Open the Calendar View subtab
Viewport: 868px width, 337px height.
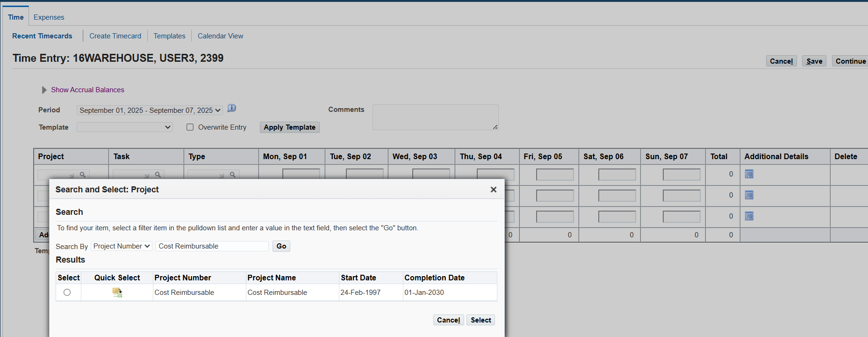pos(220,36)
